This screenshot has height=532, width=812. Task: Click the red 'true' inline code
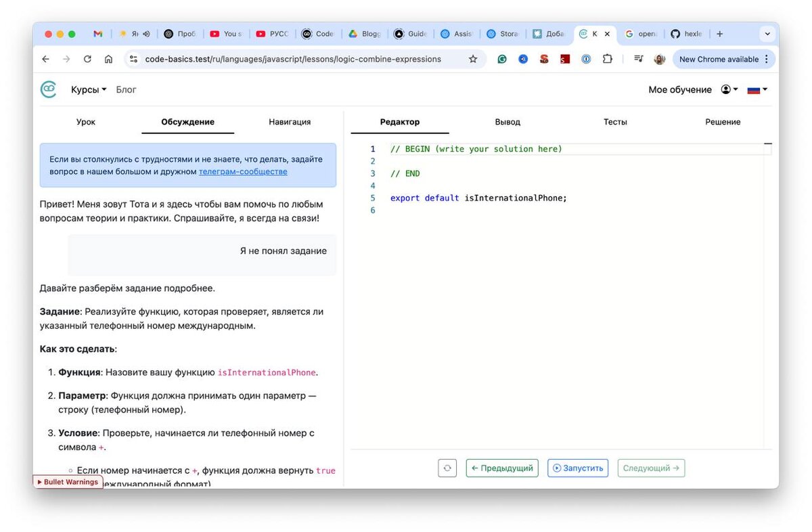[x=325, y=470]
